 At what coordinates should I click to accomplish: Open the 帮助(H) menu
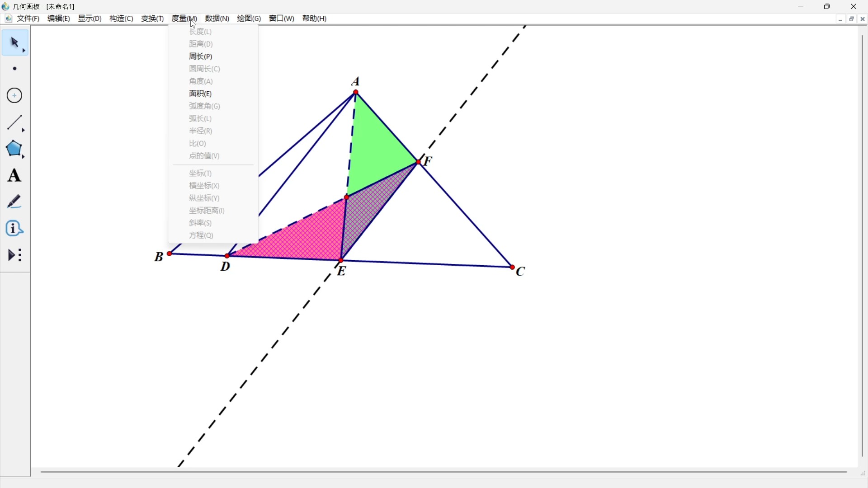(315, 19)
